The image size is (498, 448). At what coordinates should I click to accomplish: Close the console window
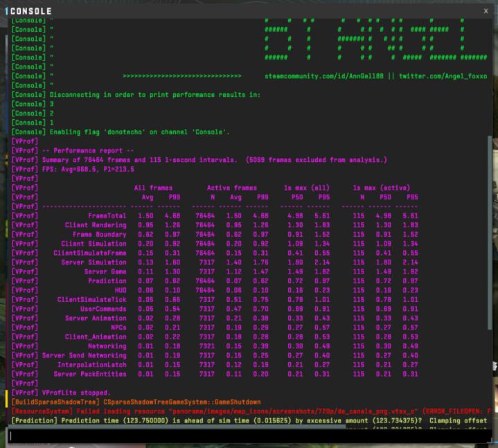(485, 10)
